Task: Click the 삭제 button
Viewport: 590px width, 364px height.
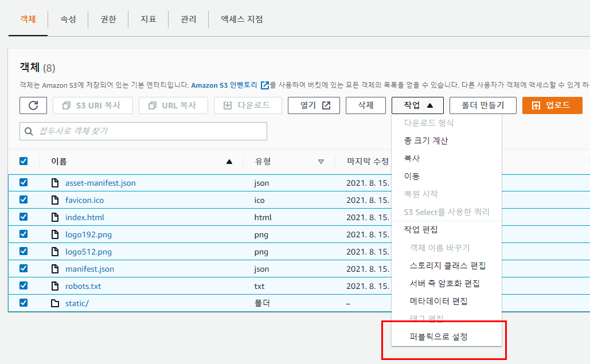Action: coord(366,105)
